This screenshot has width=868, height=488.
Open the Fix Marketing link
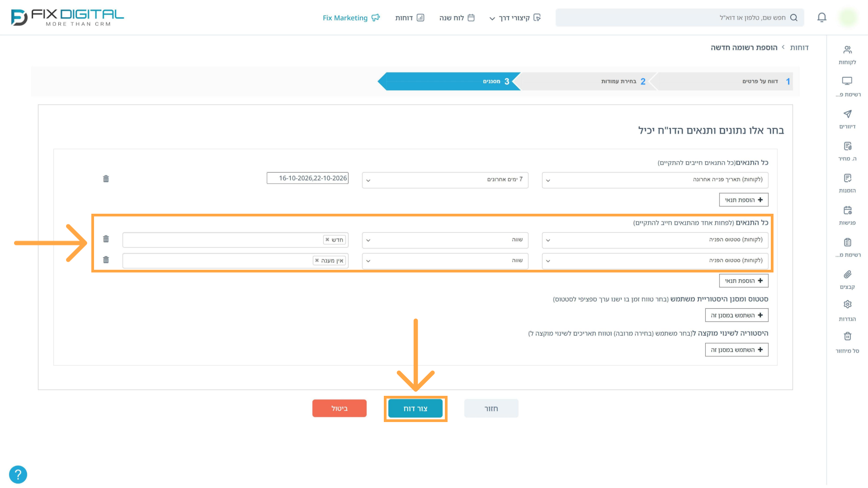[351, 18]
